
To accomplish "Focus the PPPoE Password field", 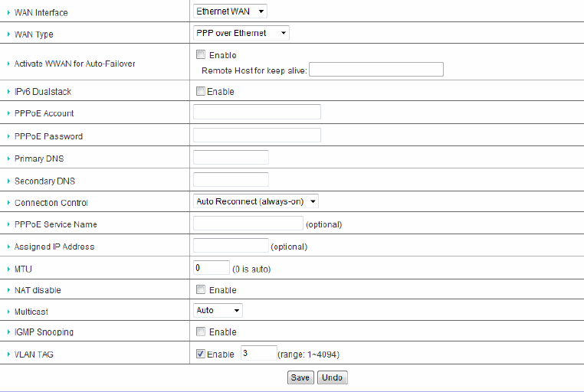I will [x=257, y=136].
